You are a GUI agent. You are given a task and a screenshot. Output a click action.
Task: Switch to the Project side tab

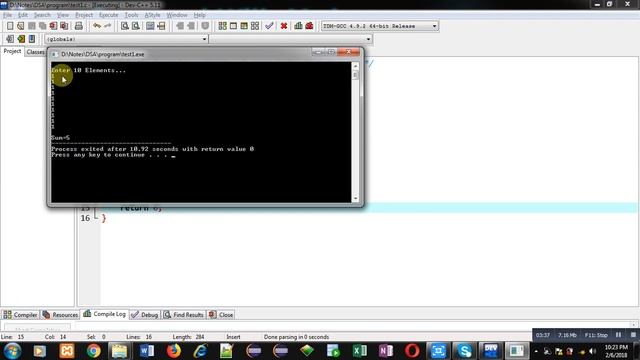point(12,51)
